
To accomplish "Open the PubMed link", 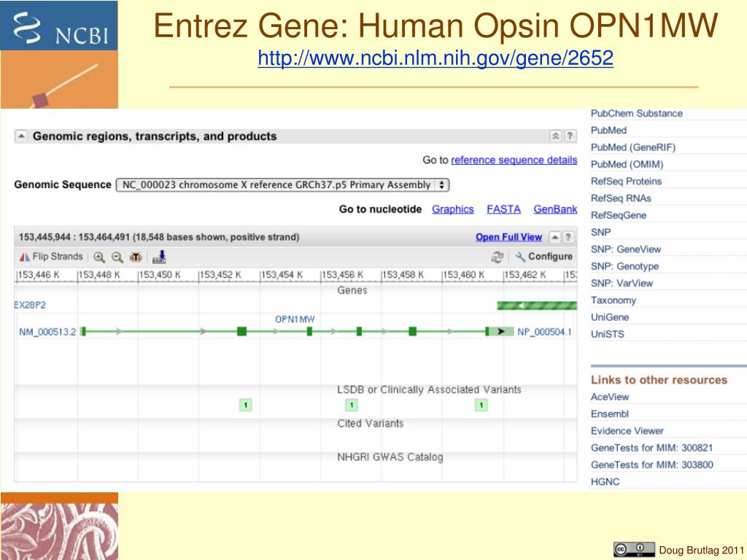I will [609, 131].
